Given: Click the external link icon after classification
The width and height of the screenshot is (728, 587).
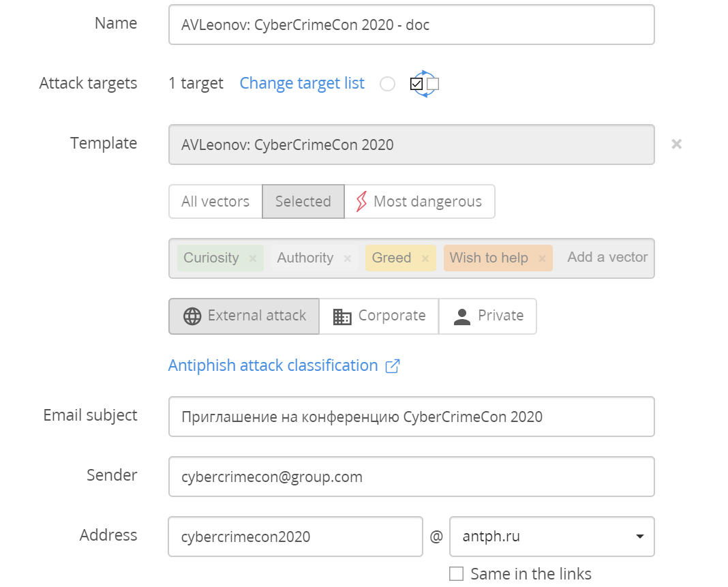Looking at the screenshot, I should pos(393,366).
